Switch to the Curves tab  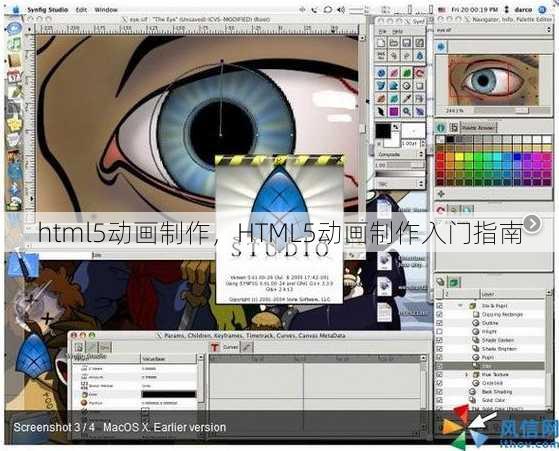pyautogui.click(x=230, y=347)
